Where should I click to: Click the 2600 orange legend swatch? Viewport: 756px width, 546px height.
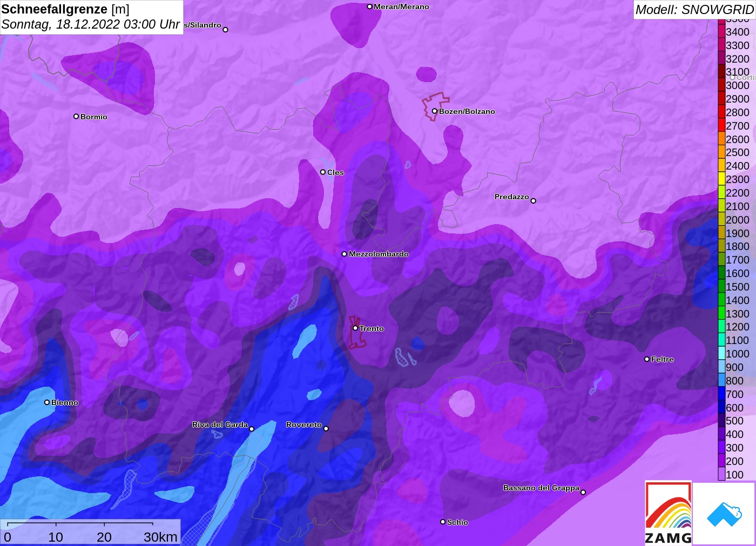pyautogui.click(x=721, y=139)
